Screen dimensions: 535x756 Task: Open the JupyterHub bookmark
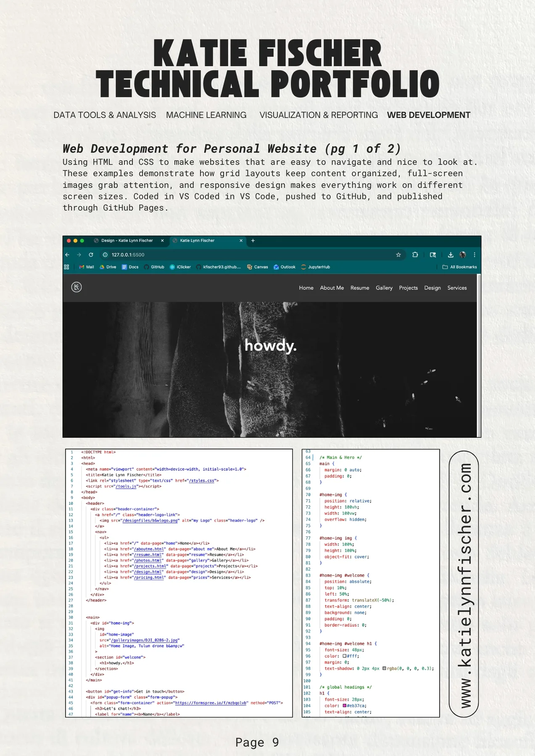(315, 267)
